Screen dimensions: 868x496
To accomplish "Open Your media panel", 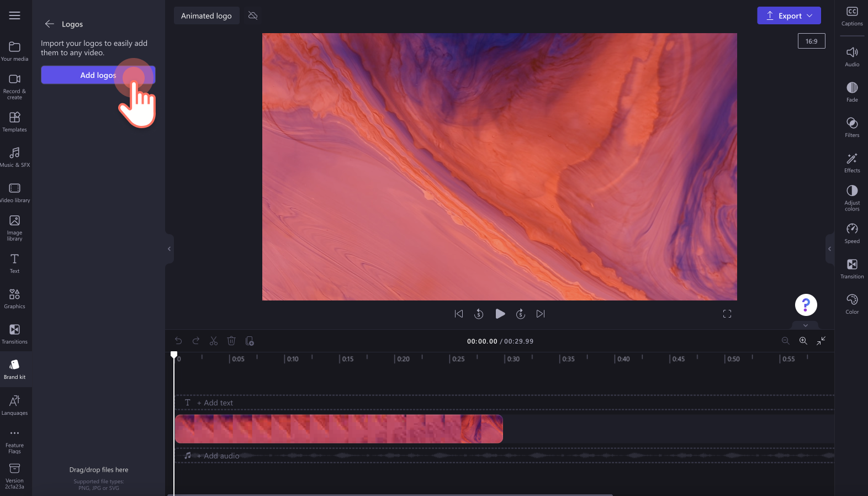I will (15, 51).
